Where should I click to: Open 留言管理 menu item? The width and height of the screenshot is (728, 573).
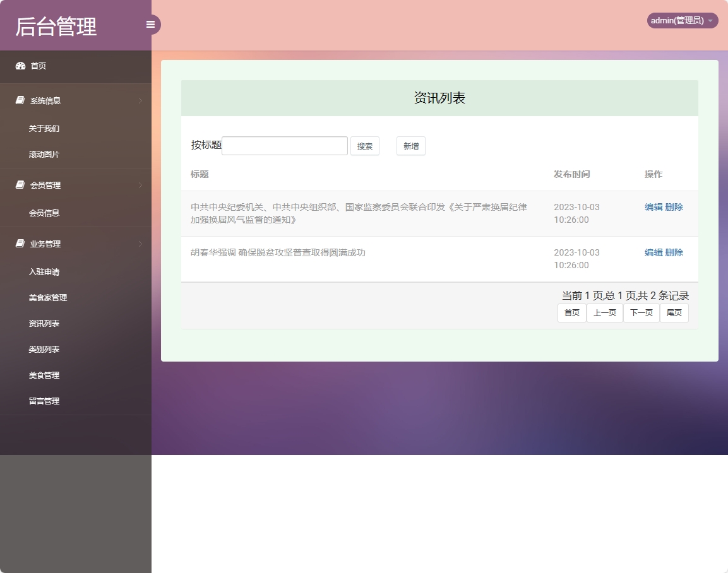44,401
